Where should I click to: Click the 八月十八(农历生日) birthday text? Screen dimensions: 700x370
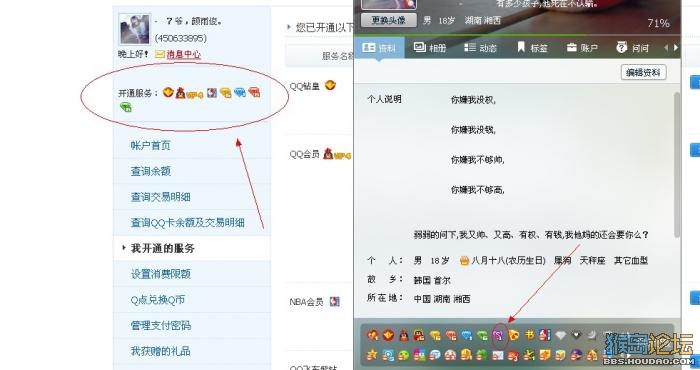(x=508, y=260)
